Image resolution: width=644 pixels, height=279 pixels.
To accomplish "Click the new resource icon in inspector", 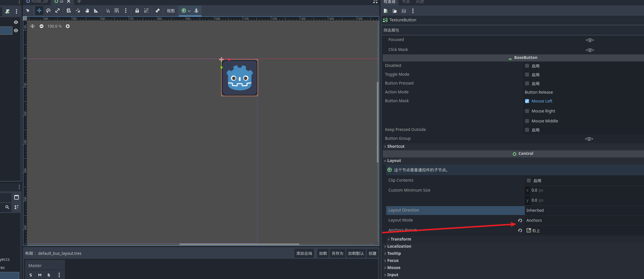I will [x=386, y=11].
